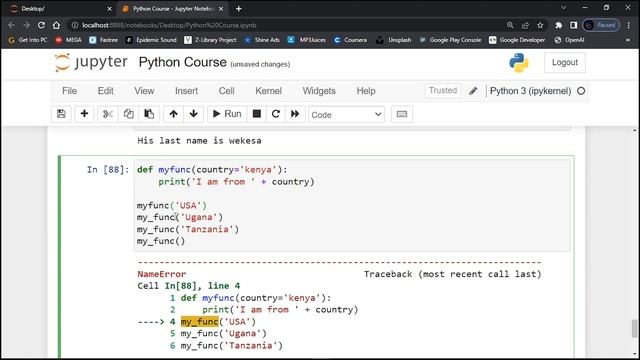Open the OpenAI bookmark
640x360 pixels.
(x=569, y=40)
